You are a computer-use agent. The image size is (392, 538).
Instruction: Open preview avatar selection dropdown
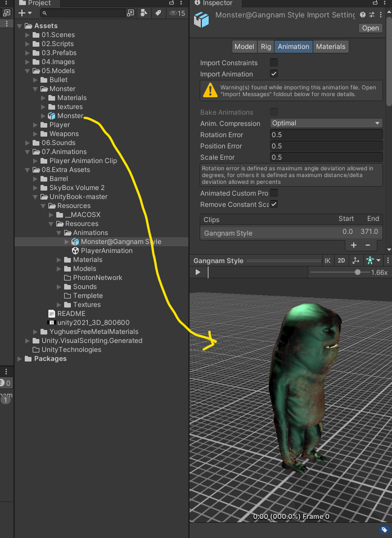[373, 261]
